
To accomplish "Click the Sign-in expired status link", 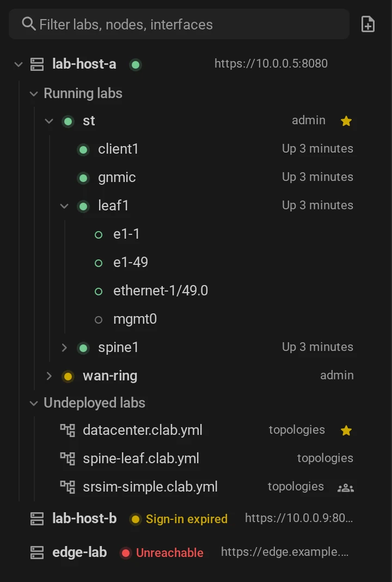I will (187, 519).
